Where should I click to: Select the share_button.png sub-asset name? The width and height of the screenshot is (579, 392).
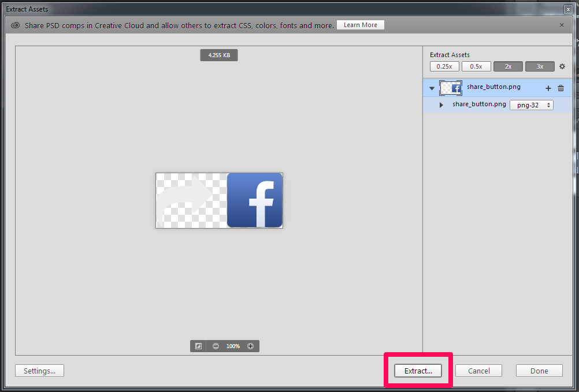click(x=479, y=104)
